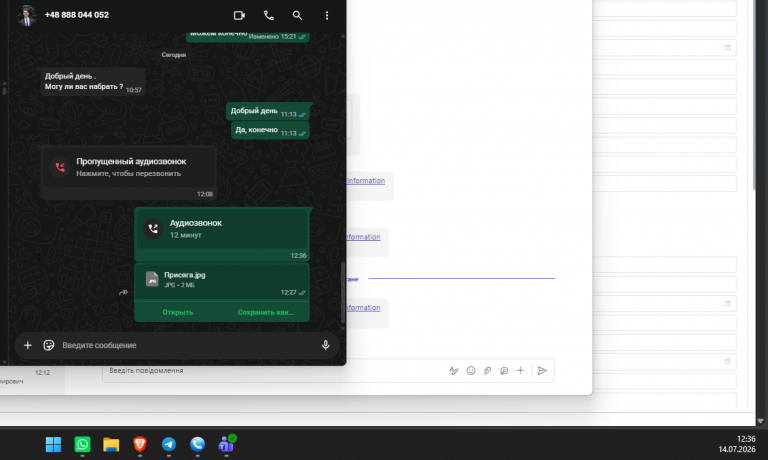Open the loop/sticker icon in Teams compose
This screenshot has width=768, height=460.
click(504, 371)
